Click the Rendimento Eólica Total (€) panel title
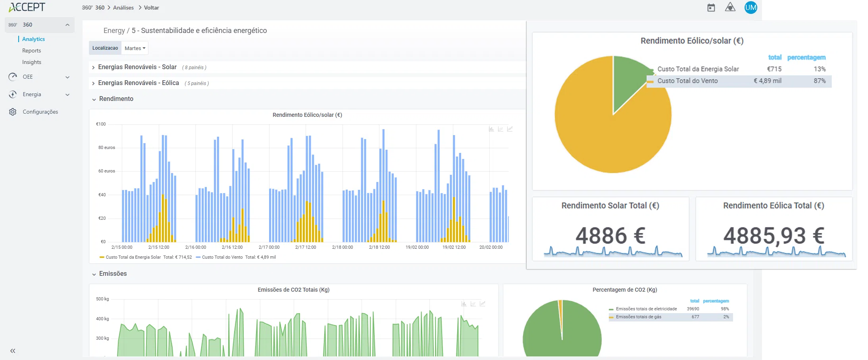 click(774, 205)
